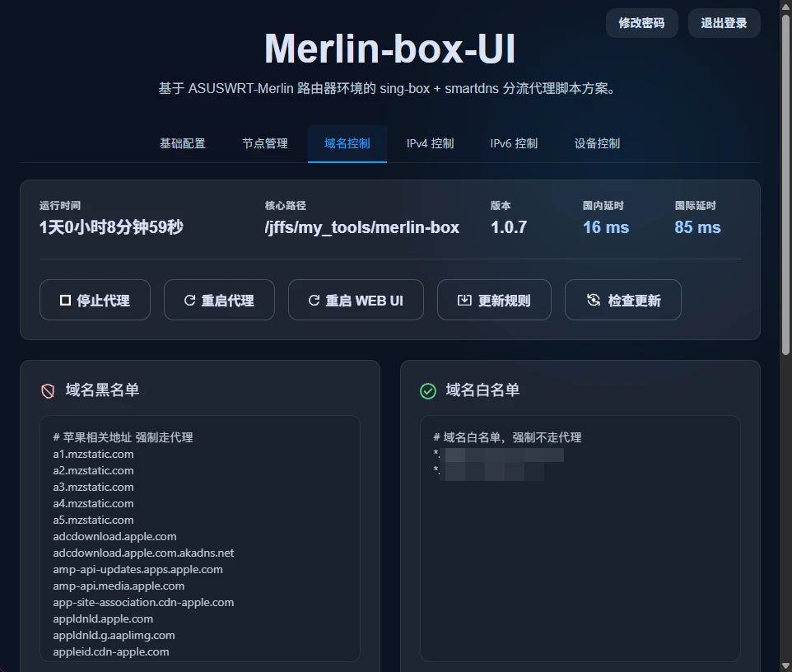Click the app-site-association.cdn-apple.com entry

click(x=143, y=602)
